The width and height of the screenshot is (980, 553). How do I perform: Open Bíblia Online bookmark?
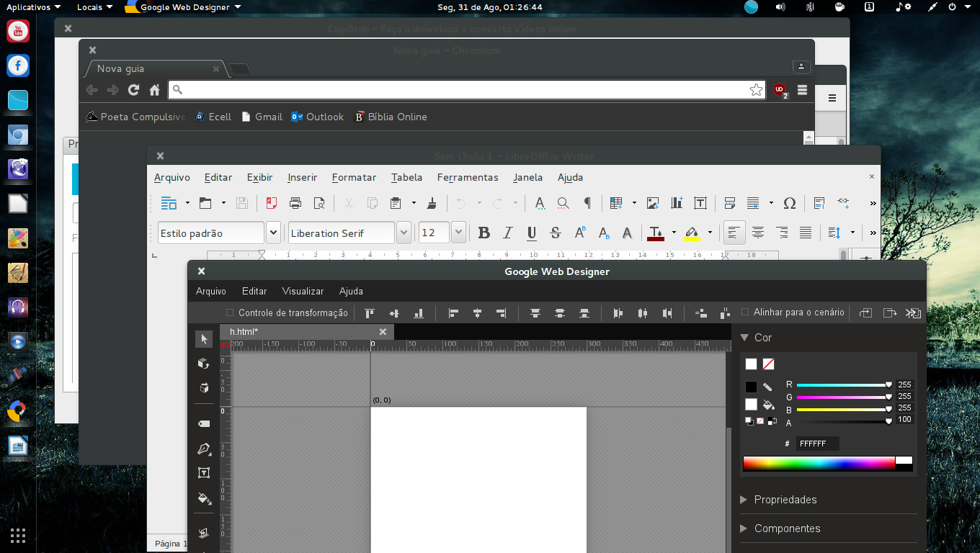390,117
